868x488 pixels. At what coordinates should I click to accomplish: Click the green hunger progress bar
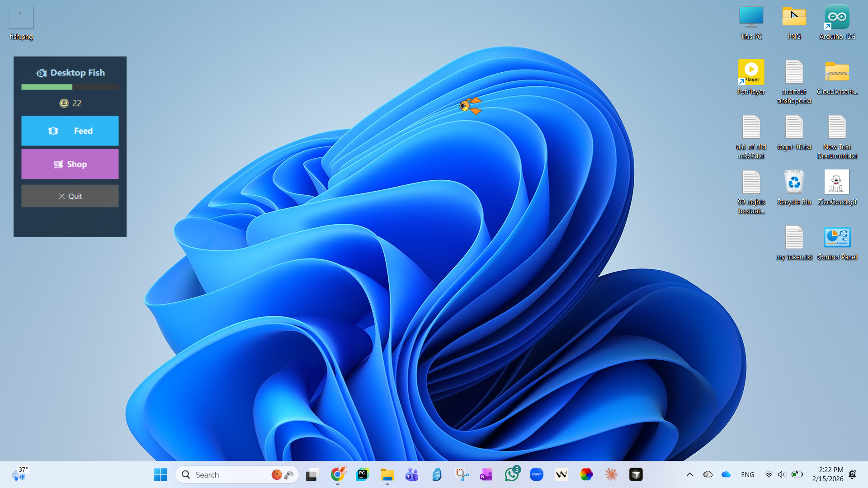click(x=47, y=87)
